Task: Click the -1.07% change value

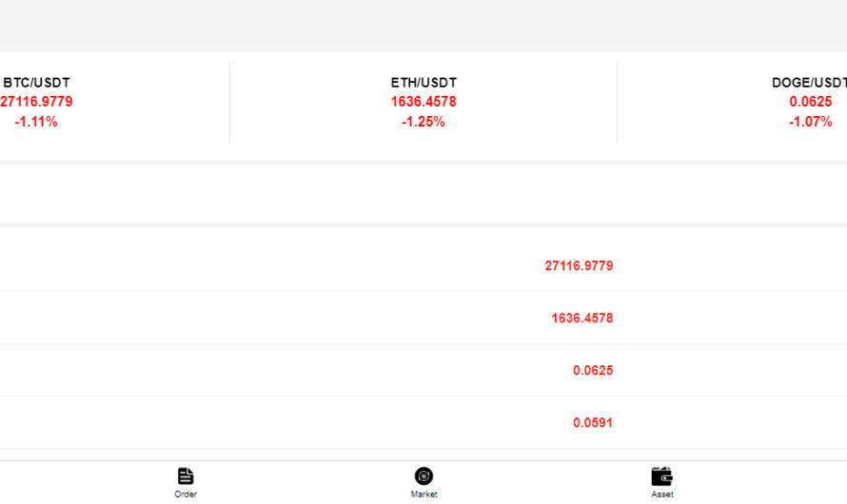Action: (x=811, y=122)
